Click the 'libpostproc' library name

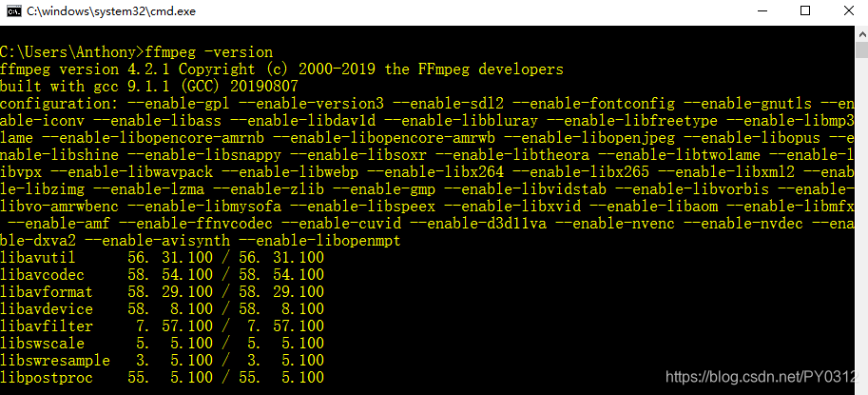(x=47, y=379)
